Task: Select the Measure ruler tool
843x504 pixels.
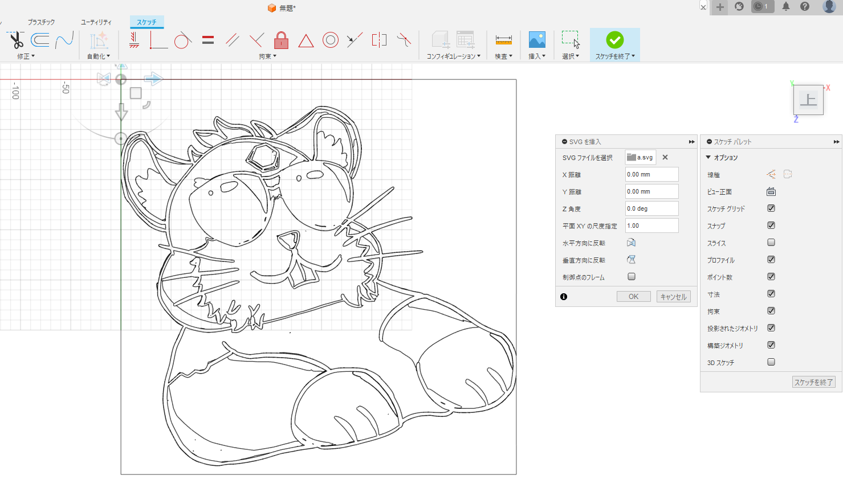Action: tap(503, 40)
